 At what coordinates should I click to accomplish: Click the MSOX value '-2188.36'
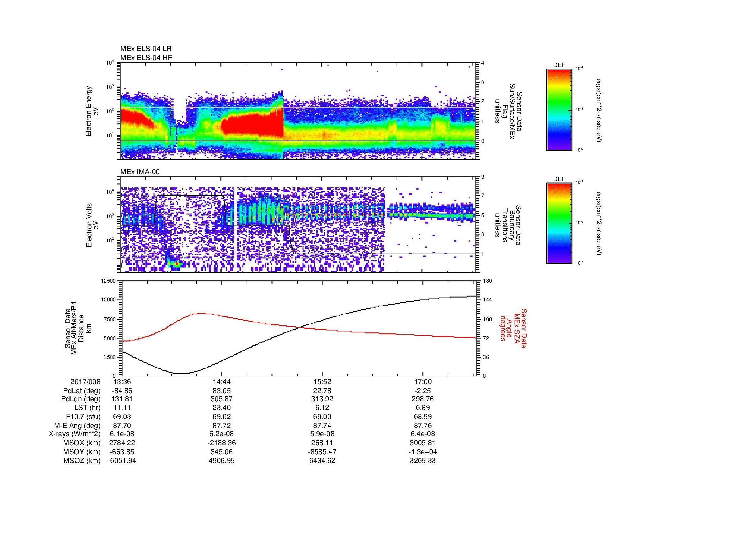222,443
